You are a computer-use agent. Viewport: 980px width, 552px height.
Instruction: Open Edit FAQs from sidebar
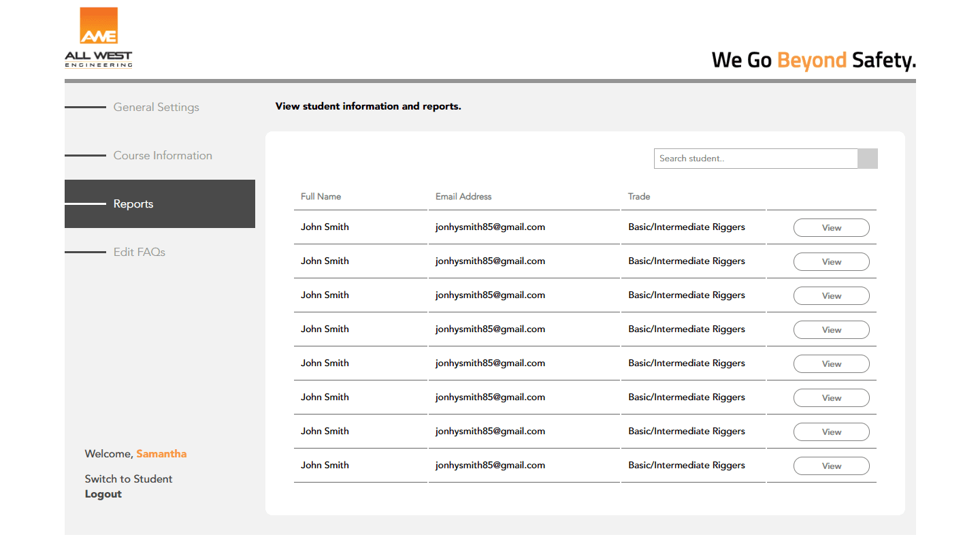tap(140, 253)
